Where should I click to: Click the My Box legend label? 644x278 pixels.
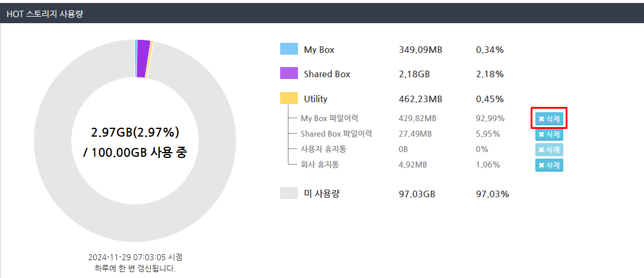click(x=319, y=50)
